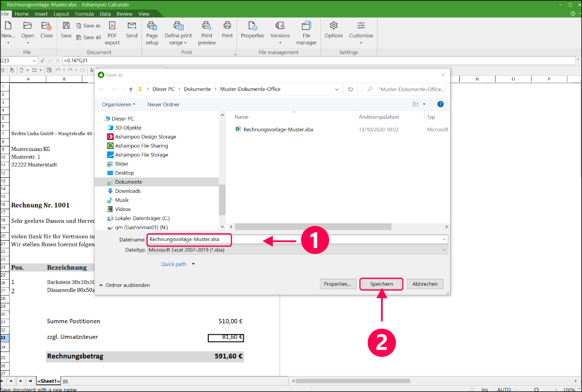Select Ashampoo File Sharing in tree
The width and height of the screenshot is (582, 392).
pyautogui.click(x=141, y=146)
